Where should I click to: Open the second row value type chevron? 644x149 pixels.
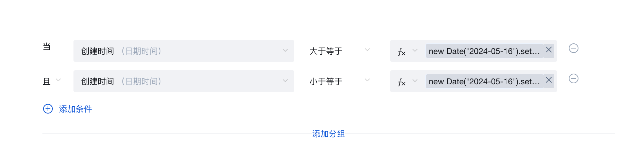pyautogui.click(x=415, y=81)
